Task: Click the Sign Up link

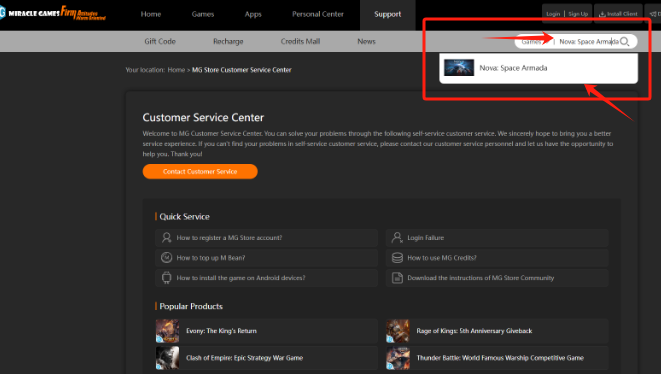Action: pos(578,14)
